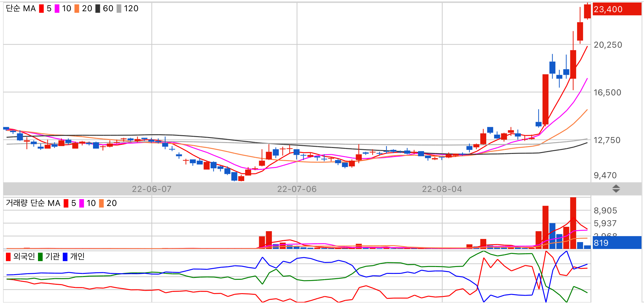Click the black 60-day MA swatch

98,8
